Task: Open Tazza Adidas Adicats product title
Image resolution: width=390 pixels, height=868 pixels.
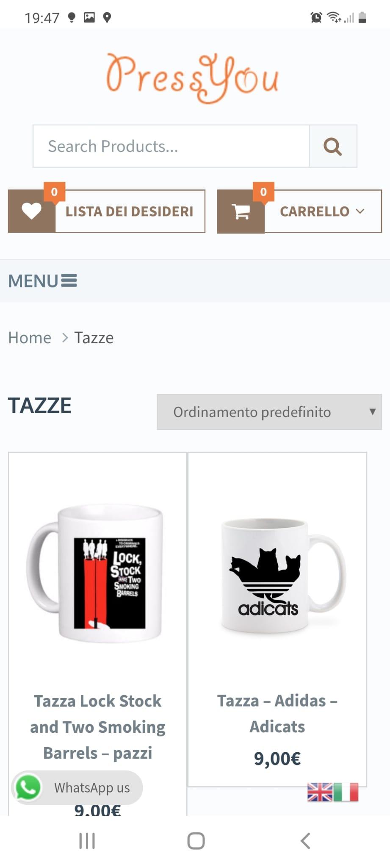Action: tap(277, 713)
